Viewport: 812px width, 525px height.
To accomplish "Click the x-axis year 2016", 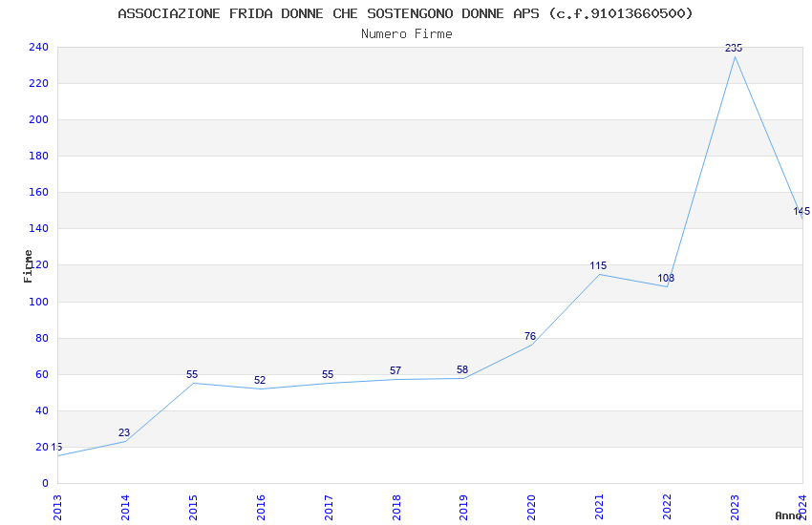I will tap(261, 508).
